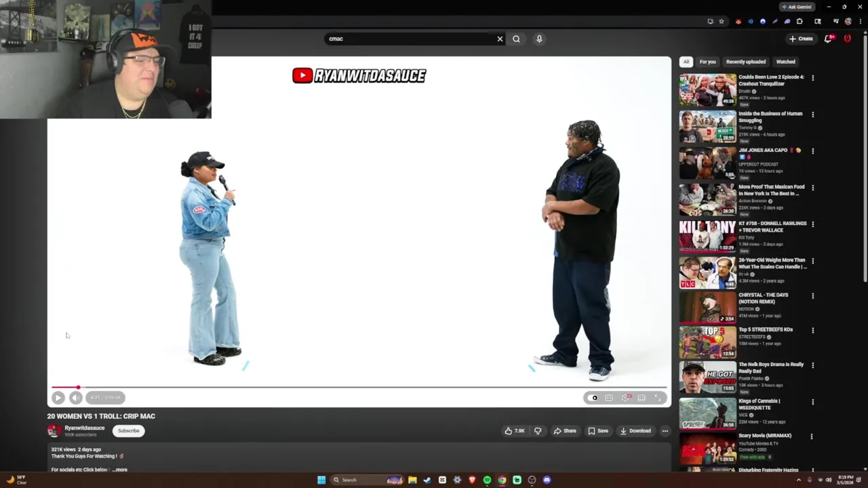Dislike the video with thumbs down
The height and width of the screenshot is (488, 868).
point(538,431)
